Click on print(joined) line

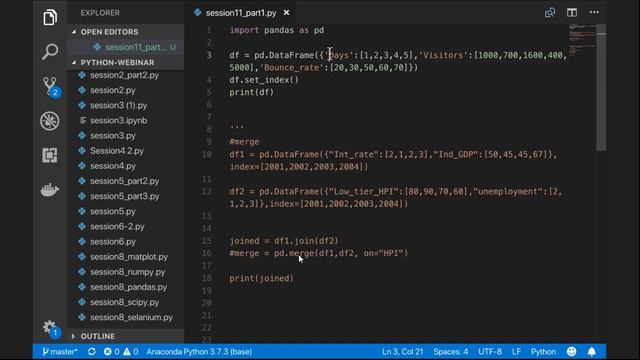[261, 278]
